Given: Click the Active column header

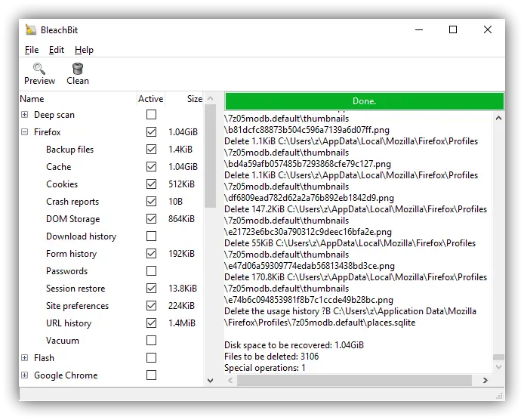Looking at the screenshot, I should coord(151,99).
